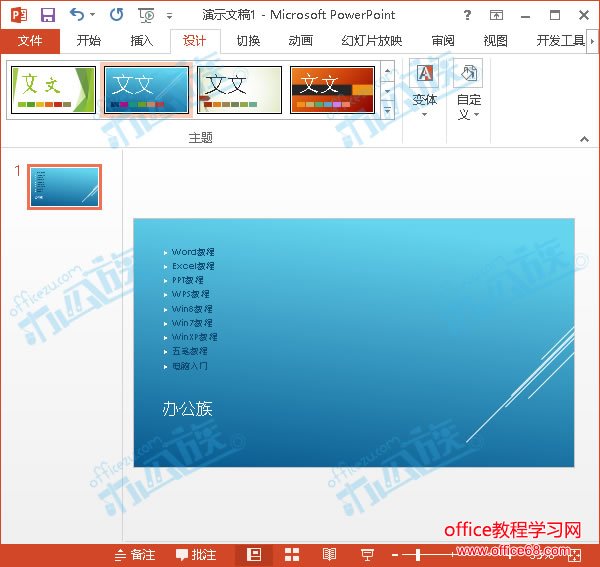Apply the blue gradient theme thumbnail

click(x=147, y=90)
